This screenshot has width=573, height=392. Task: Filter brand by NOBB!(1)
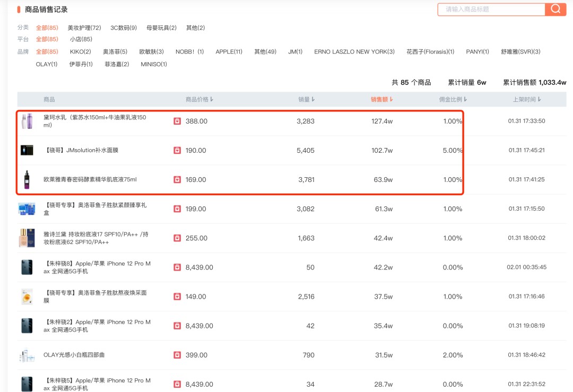point(189,51)
